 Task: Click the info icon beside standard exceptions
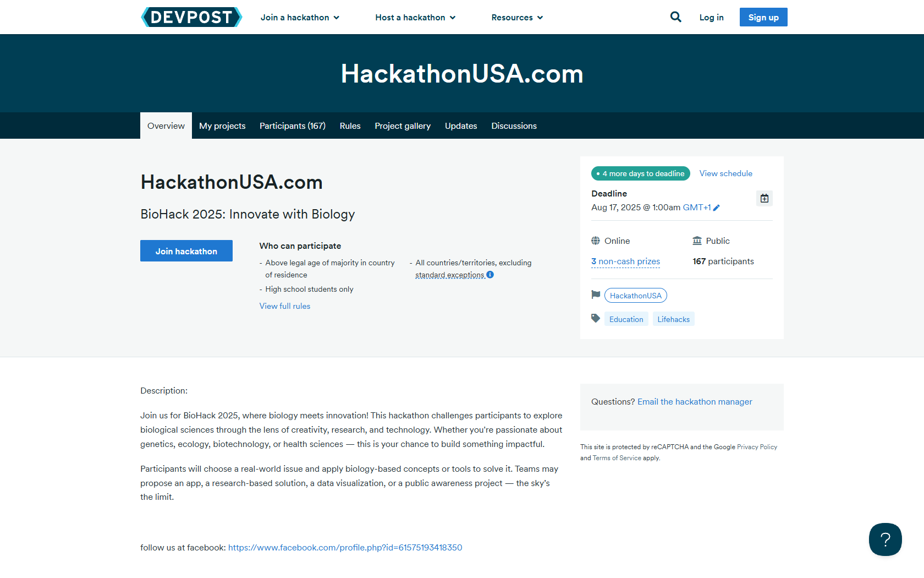pyautogui.click(x=490, y=275)
